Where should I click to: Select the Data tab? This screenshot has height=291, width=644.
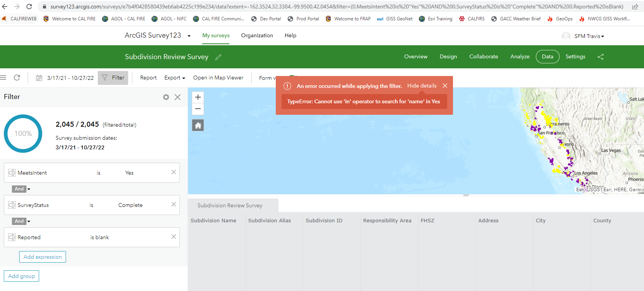(548, 56)
